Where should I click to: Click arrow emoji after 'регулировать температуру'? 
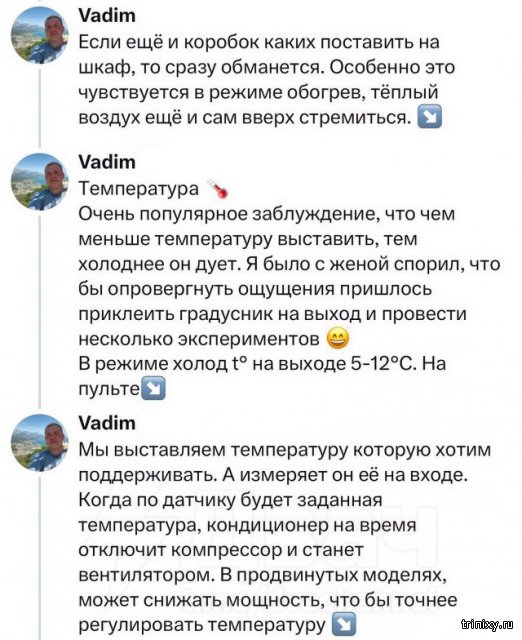tap(344, 624)
